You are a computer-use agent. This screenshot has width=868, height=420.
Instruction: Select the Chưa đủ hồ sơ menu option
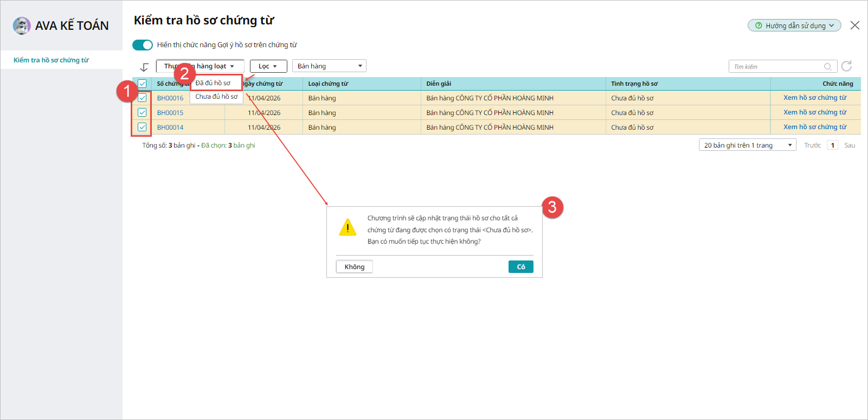pyautogui.click(x=216, y=97)
